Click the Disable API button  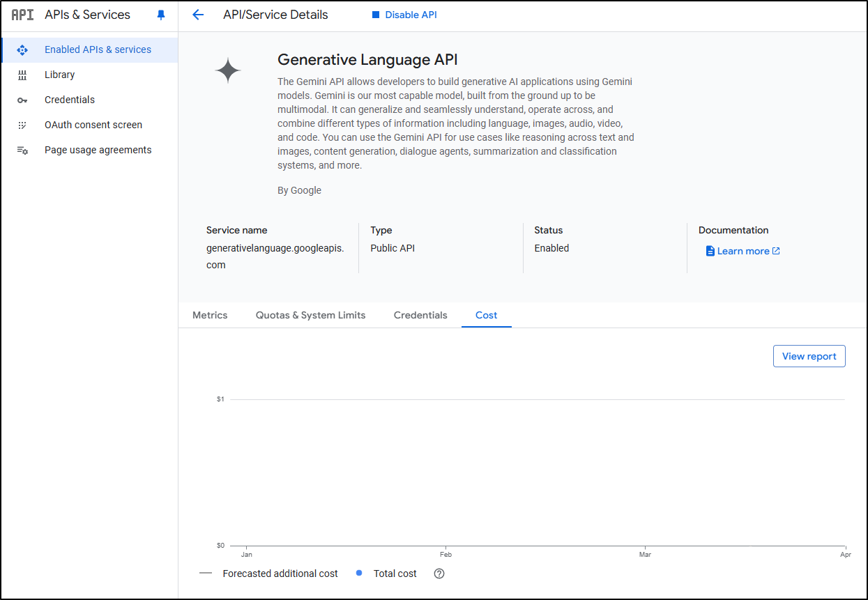coord(404,15)
